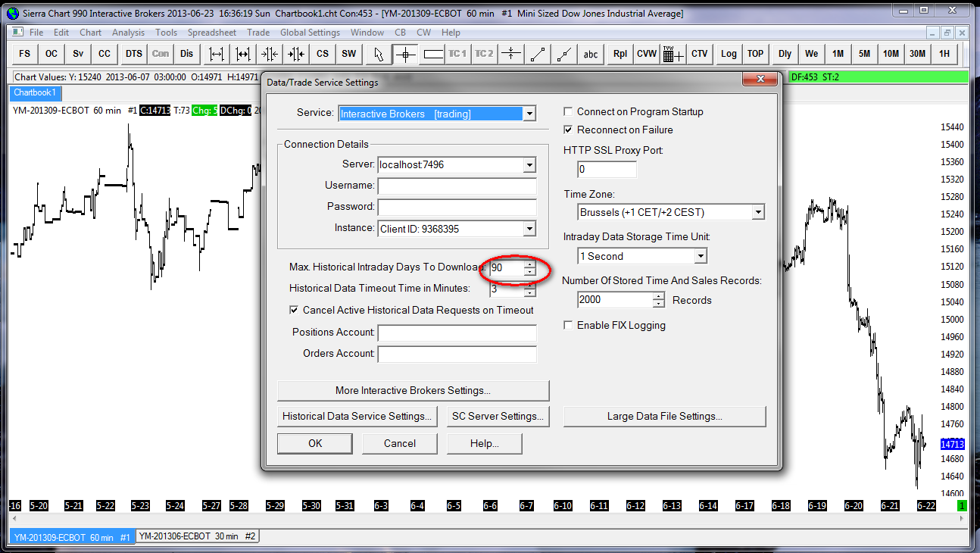This screenshot has width=980, height=553.
Task: Switch chart to 30M timeframe
Action: (917, 54)
